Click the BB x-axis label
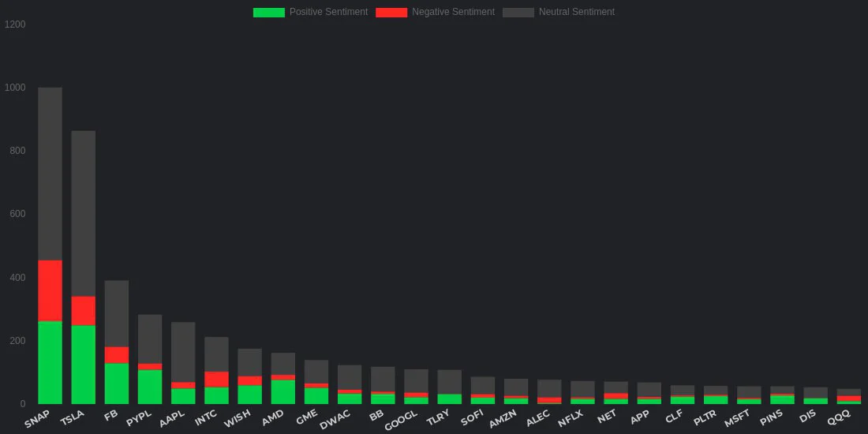Viewport: 868px width, 434px height. pyautogui.click(x=377, y=414)
